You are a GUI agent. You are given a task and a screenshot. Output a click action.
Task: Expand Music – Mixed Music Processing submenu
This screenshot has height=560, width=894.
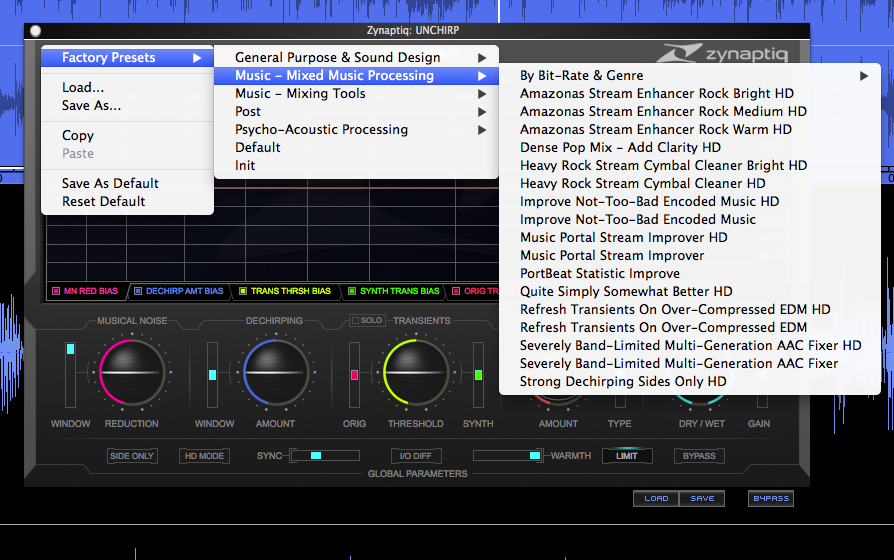[356, 75]
